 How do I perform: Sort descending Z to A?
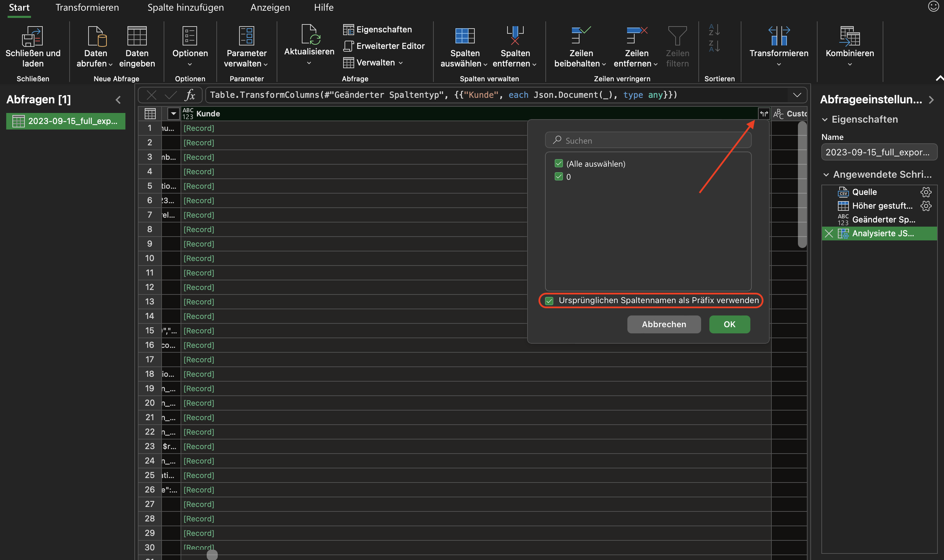pos(714,46)
